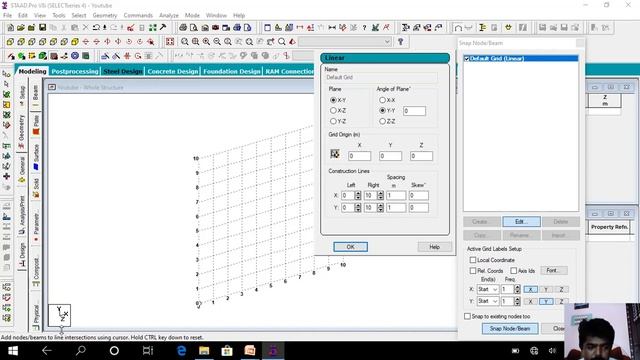The image size is (640, 360).
Task: Click Y construction lines Right stepper
Action: click(380, 208)
